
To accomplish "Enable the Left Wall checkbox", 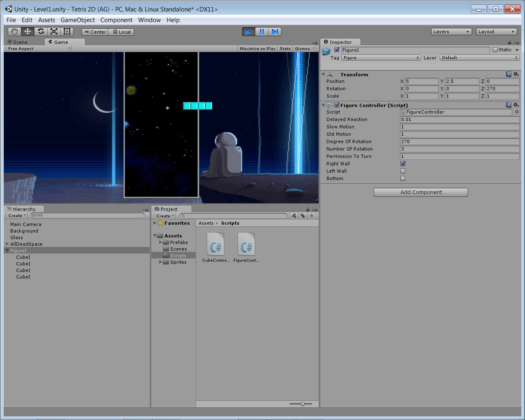I will click(403, 171).
